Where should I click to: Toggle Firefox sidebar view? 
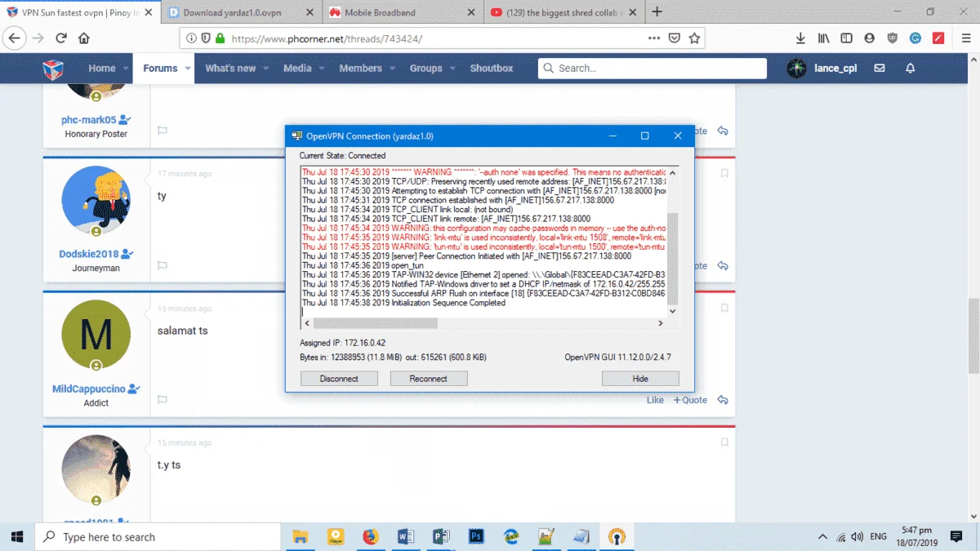[x=847, y=38]
